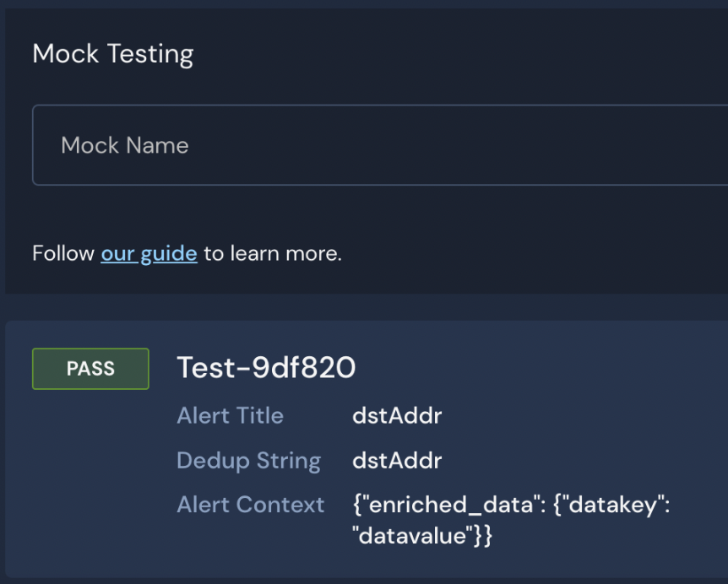Click the green PASS badge border area
Viewport: 728px width, 584px height.
90,351
